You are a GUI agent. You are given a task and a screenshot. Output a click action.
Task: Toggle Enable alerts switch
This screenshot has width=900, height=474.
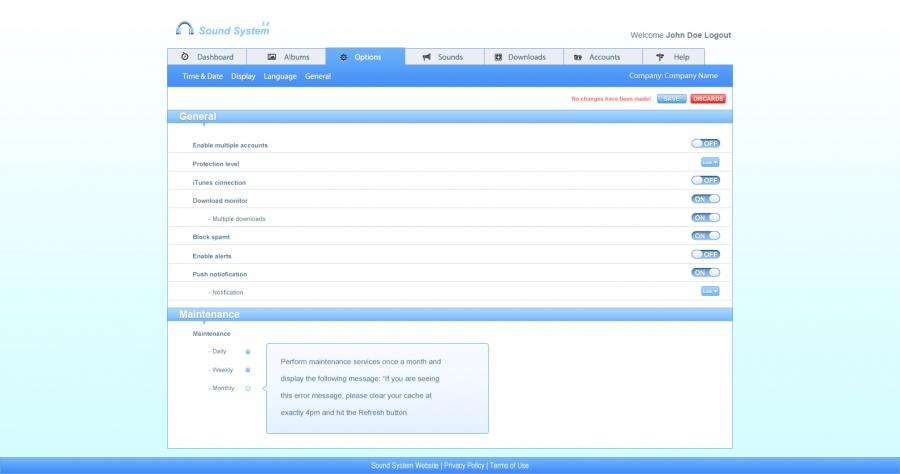coord(705,254)
